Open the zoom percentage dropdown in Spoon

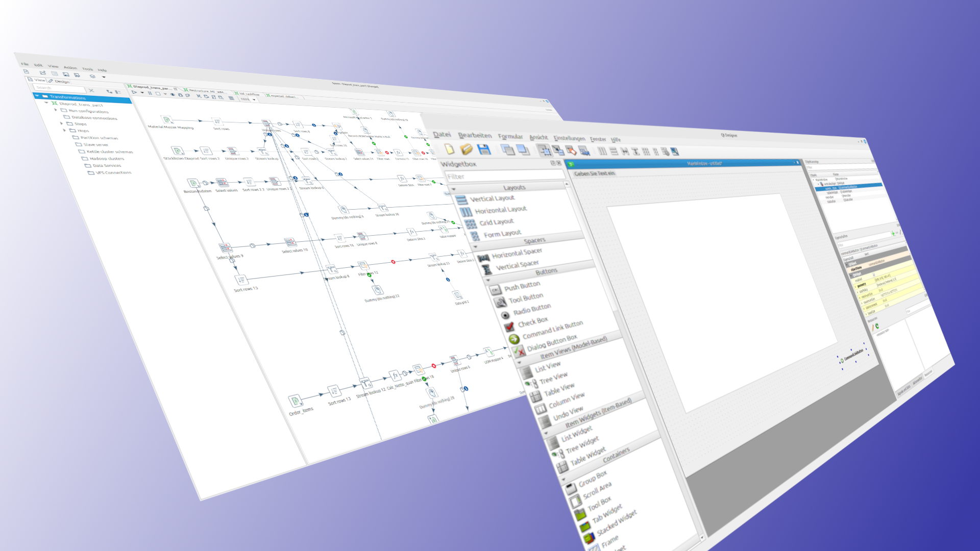[x=254, y=99]
